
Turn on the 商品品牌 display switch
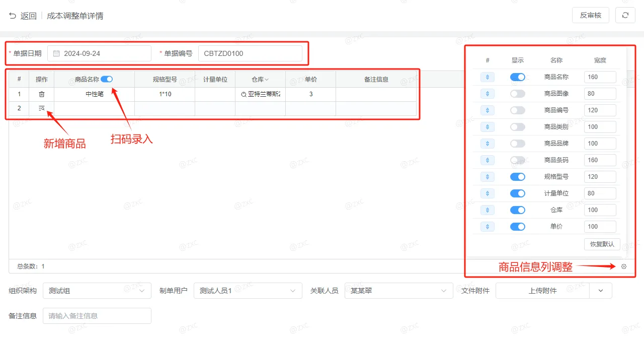[x=518, y=144]
